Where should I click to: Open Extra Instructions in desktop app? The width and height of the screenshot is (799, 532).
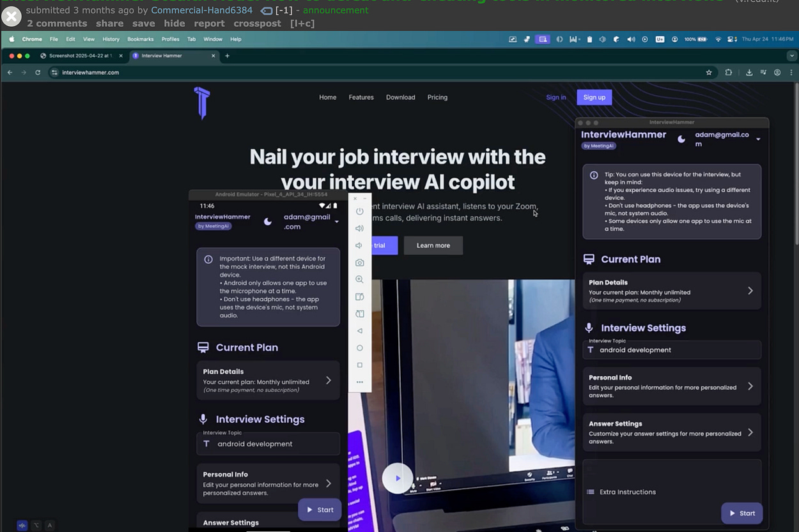tap(672, 492)
